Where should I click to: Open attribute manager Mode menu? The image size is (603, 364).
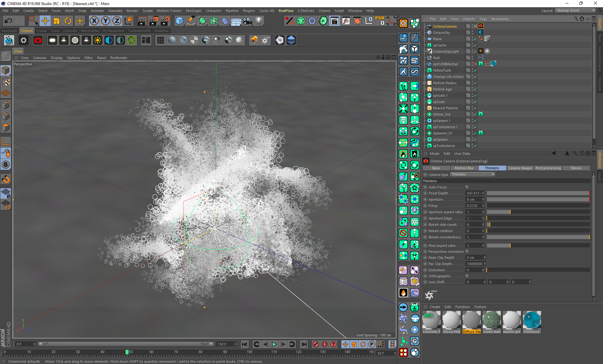coord(434,154)
